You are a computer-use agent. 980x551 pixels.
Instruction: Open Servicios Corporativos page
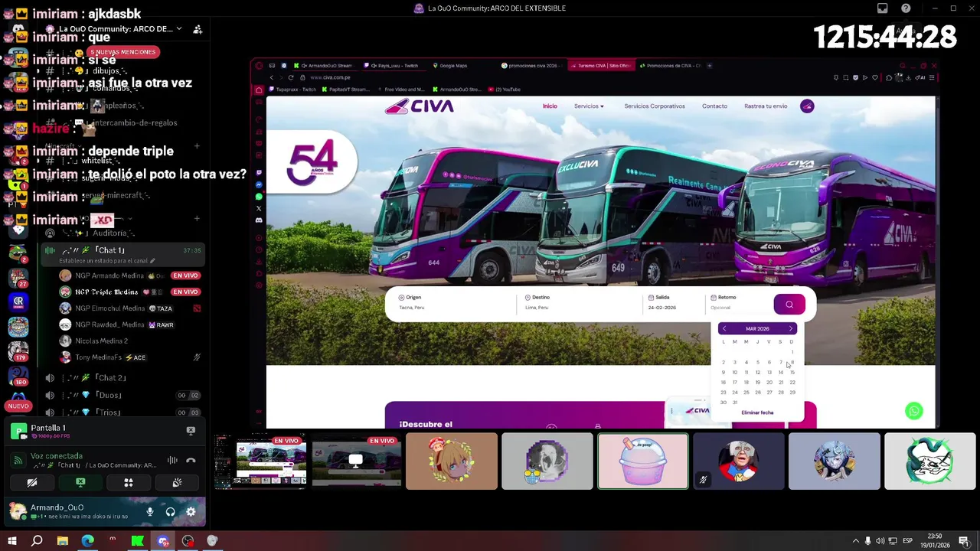tap(655, 106)
